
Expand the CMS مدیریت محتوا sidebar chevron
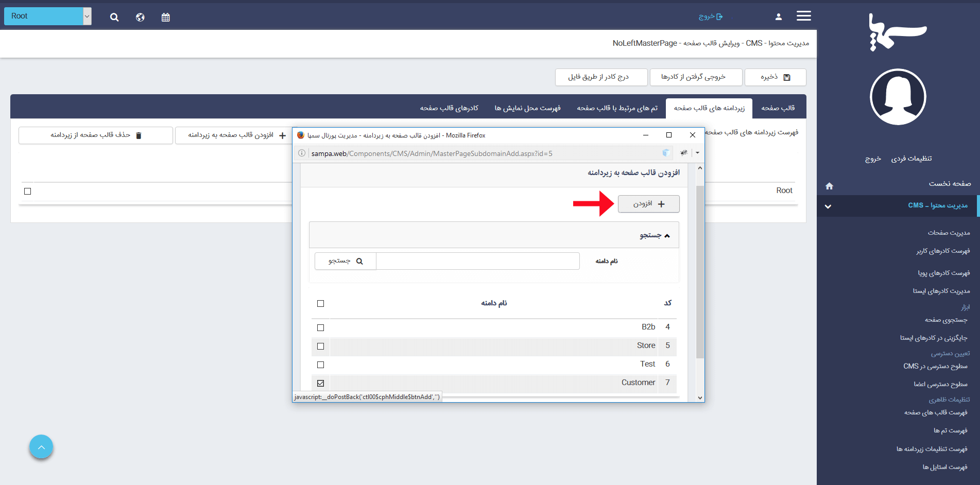[828, 206]
